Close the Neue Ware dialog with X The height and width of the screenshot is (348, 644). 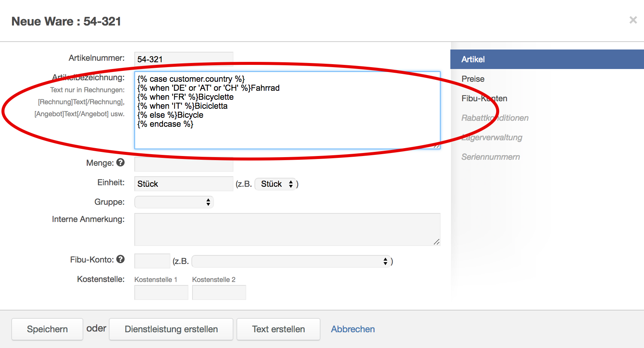pos(633,20)
